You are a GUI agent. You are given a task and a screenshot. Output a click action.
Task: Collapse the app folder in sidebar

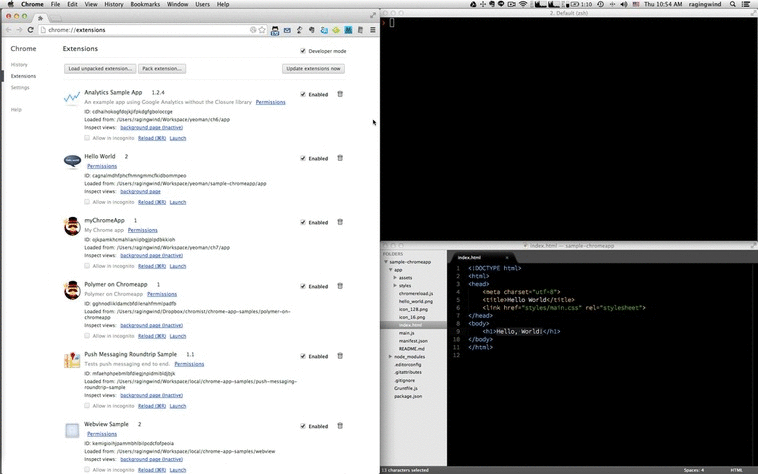(x=391, y=270)
